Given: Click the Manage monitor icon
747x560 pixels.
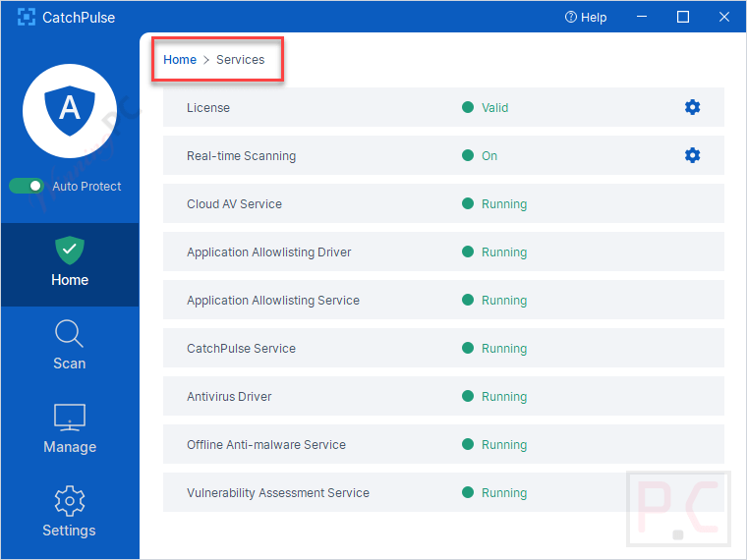Looking at the screenshot, I should coord(70,418).
